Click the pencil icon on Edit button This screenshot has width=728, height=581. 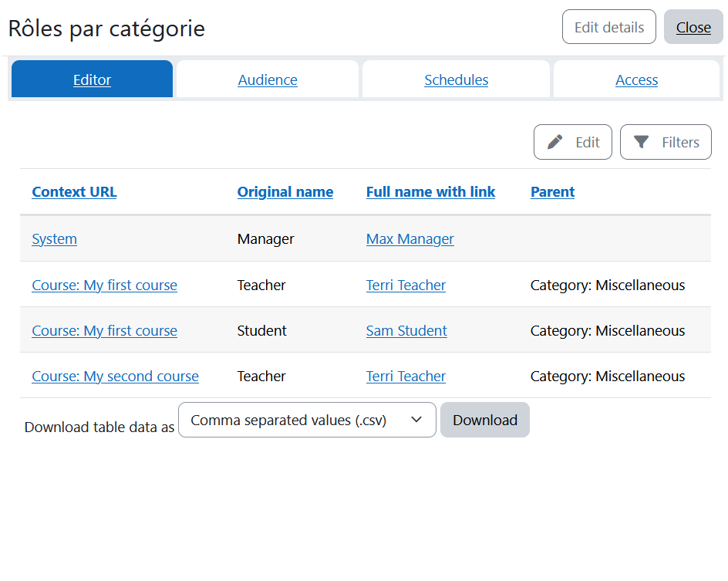554,142
